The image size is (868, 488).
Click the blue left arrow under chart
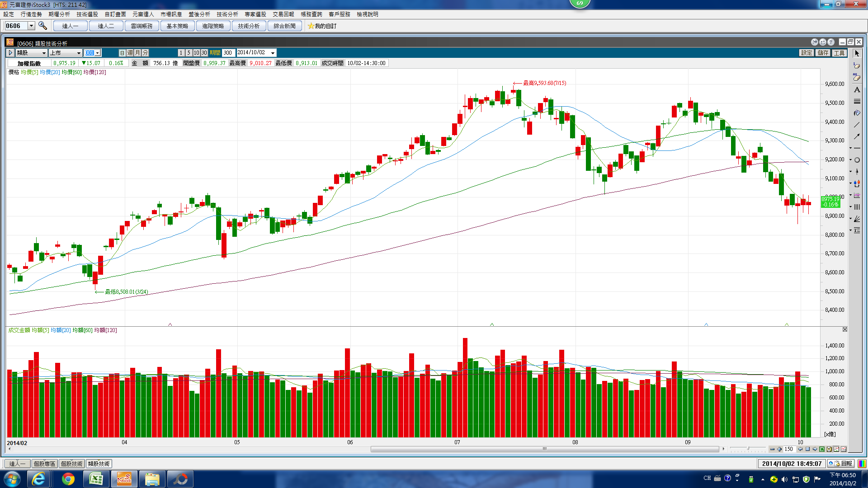pyautogui.click(x=800, y=449)
